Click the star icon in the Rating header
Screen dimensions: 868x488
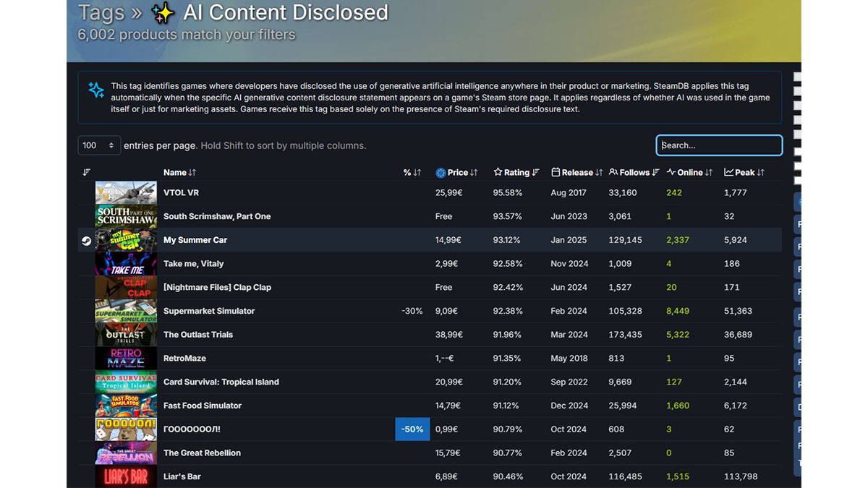click(x=497, y=172)
